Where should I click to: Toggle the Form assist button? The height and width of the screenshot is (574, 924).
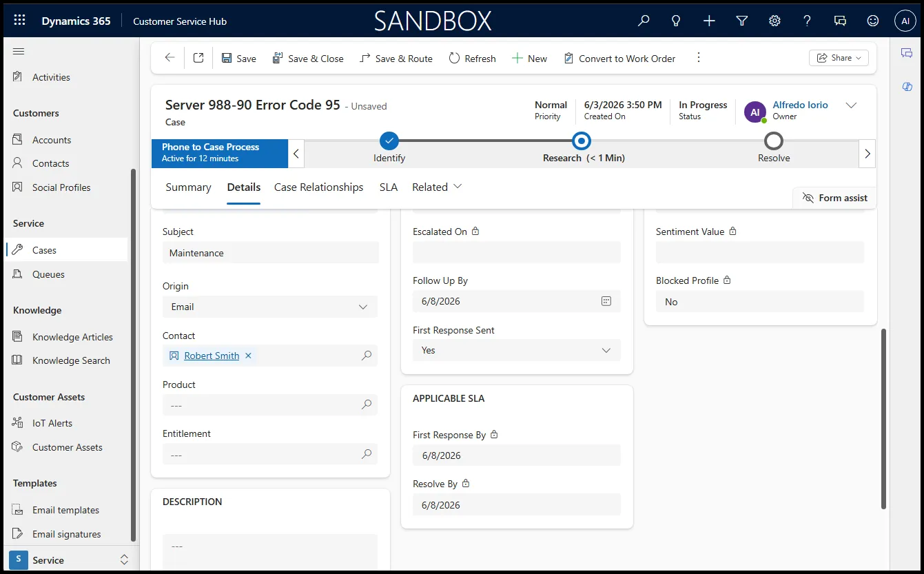[834, 198]
